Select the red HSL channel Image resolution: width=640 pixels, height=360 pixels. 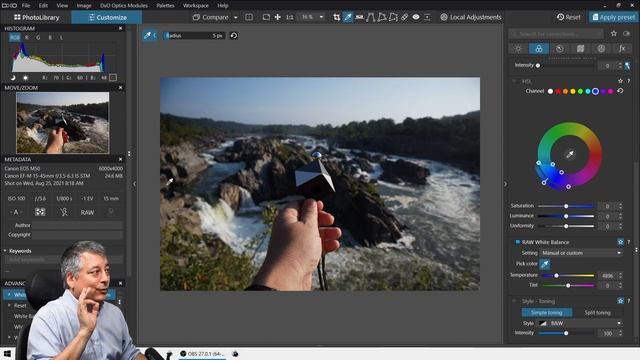pos(558,91)
